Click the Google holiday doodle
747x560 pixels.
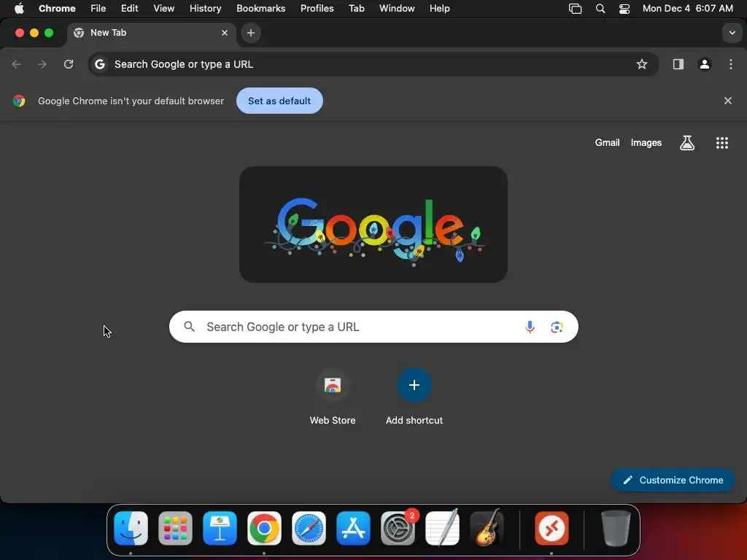[373, 225]
